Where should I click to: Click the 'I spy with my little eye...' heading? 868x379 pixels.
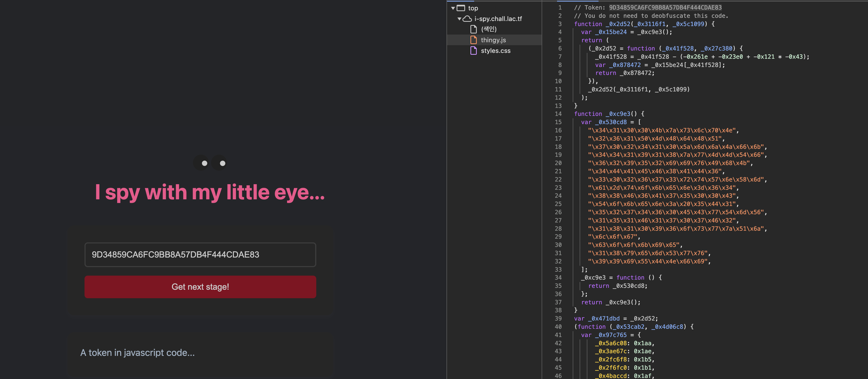tap(210, 192)
